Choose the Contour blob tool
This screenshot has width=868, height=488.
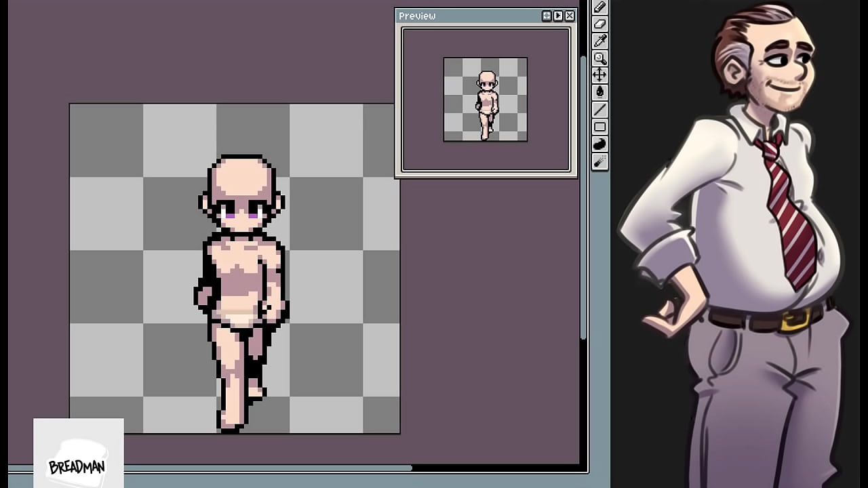click(599, 144)
